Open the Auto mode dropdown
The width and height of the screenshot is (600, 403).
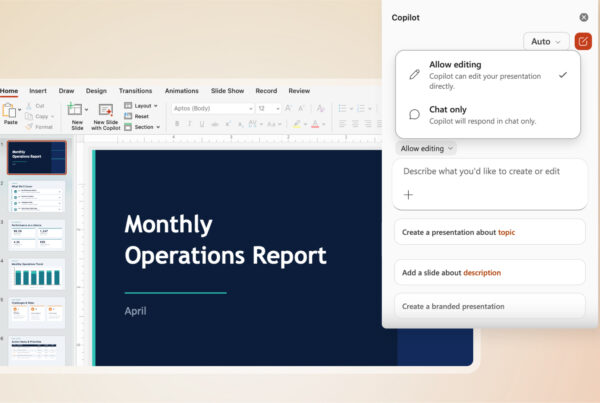pyautogui.click(x=546, y=41)
